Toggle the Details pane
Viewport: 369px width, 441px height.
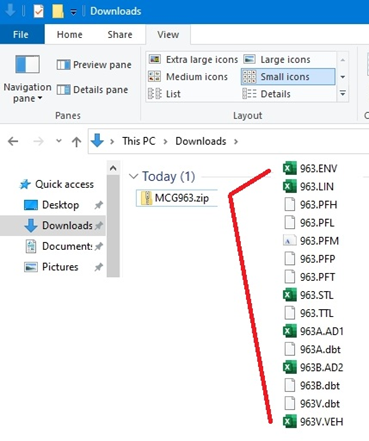(x=92, y=90)
